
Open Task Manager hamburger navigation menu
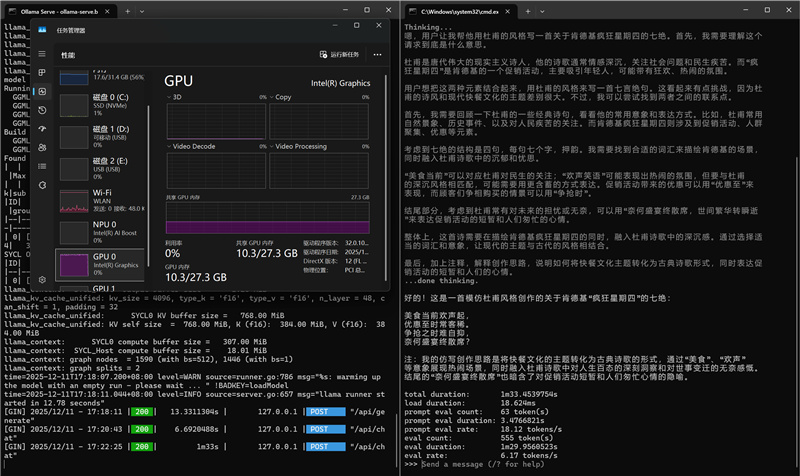pos(42,55)
